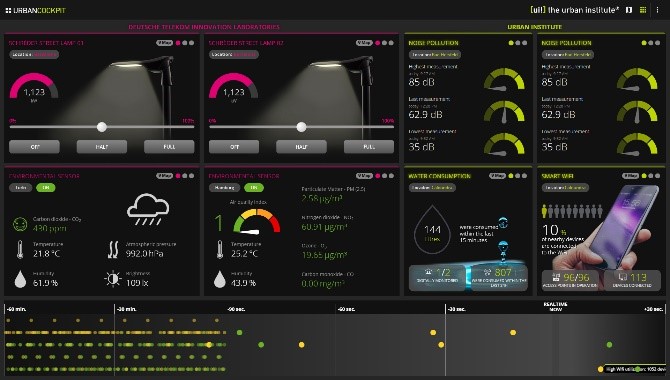This screenshot has width=670, height=380.
Task: Click the Street Lamp 02 brightness slider handle
Action: [301, 127]
